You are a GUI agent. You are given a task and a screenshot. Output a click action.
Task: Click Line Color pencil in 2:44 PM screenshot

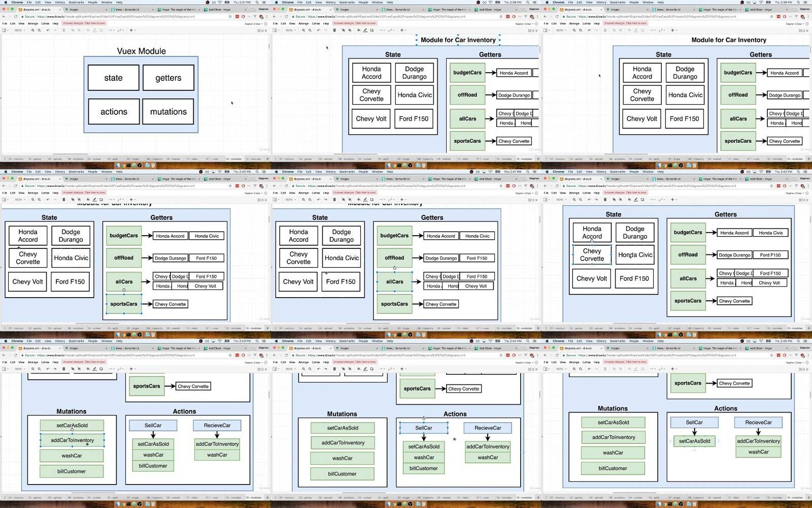pos(365,369)
